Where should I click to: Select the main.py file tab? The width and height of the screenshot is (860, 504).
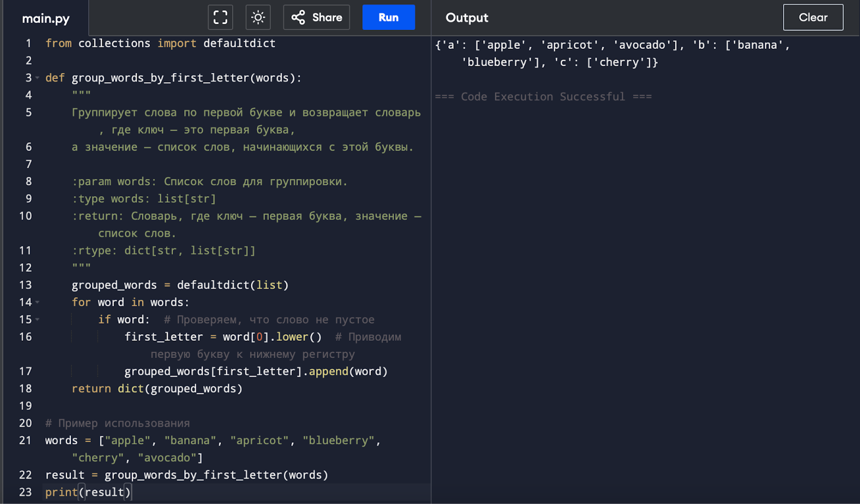[x=46, y=19]
